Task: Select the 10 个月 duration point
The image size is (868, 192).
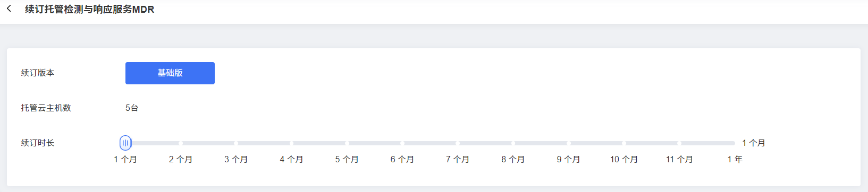Action: [624, 143]
